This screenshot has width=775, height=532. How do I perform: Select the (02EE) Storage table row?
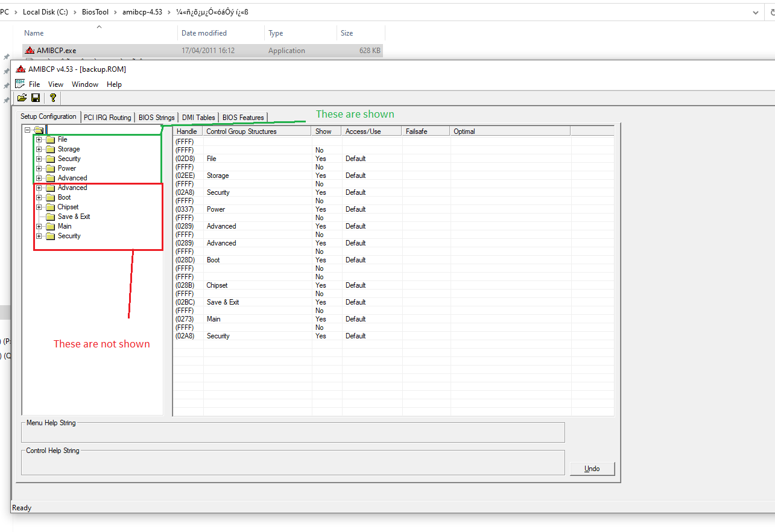pyautogui.click(x=393, y=176)
